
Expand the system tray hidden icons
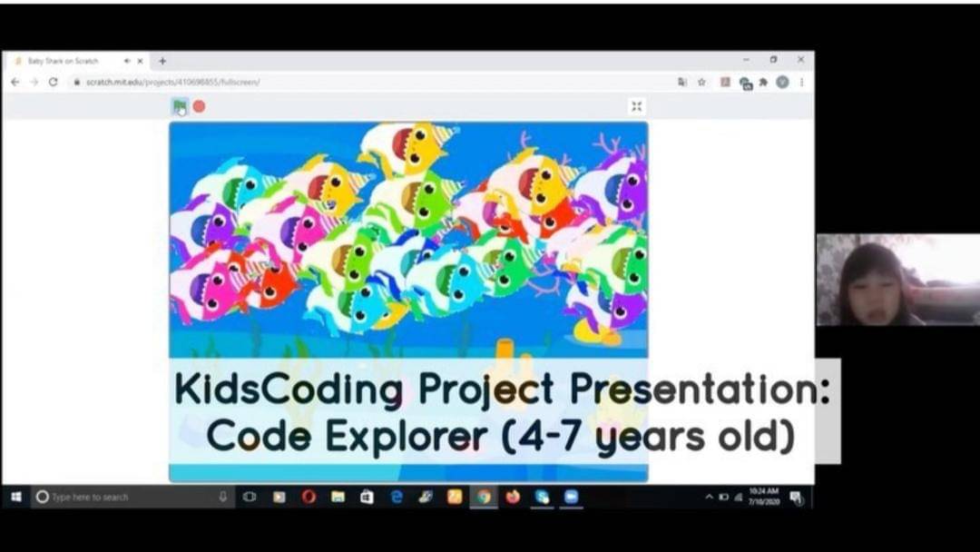click(709, 497)
